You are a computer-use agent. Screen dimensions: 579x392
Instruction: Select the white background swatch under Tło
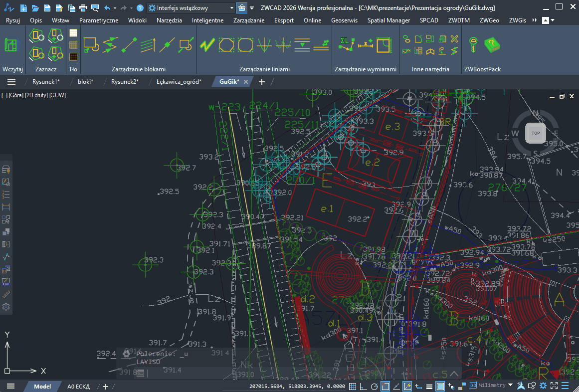(73, 33)
